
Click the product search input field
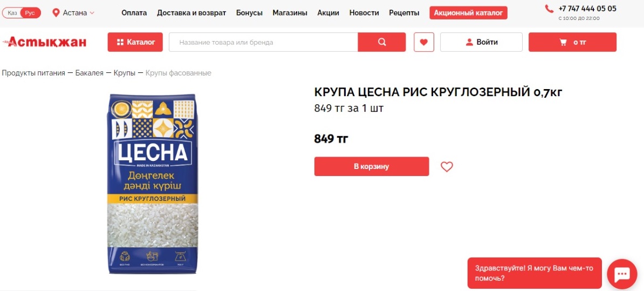click(x=263, y=42)
